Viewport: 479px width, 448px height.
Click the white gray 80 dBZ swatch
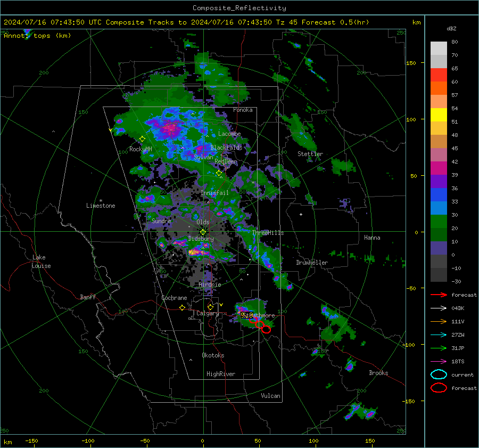[439, 48]
